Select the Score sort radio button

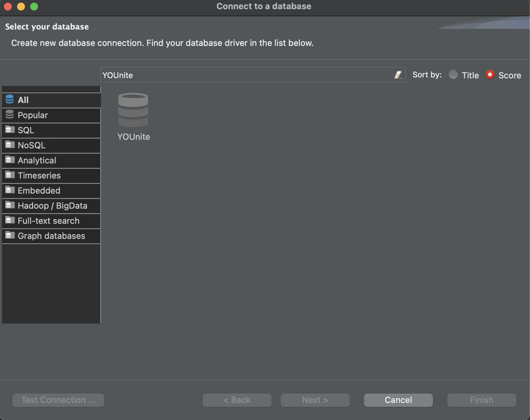click(490, 75)
